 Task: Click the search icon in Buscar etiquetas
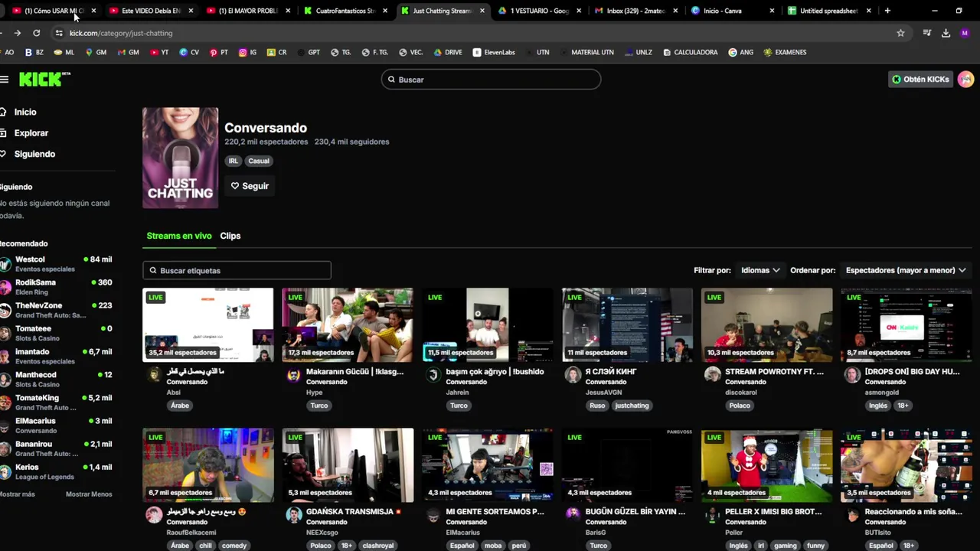[153, 270]
